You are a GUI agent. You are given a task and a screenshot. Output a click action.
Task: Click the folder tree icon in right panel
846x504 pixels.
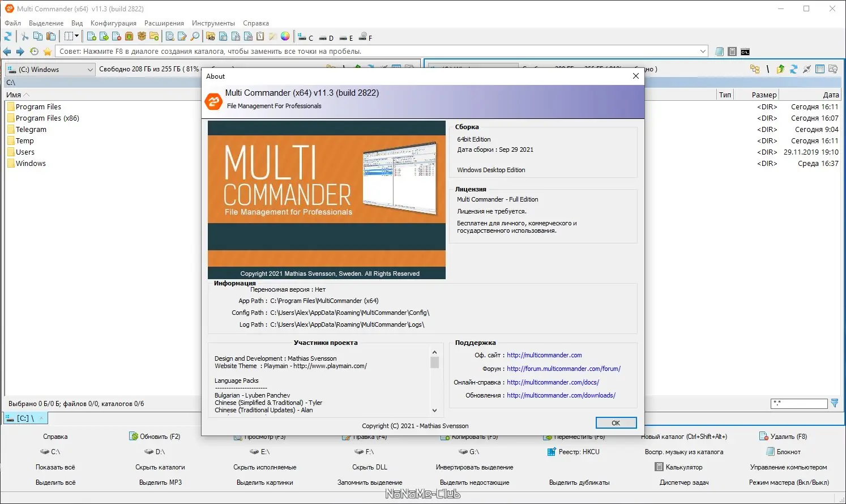755,69
